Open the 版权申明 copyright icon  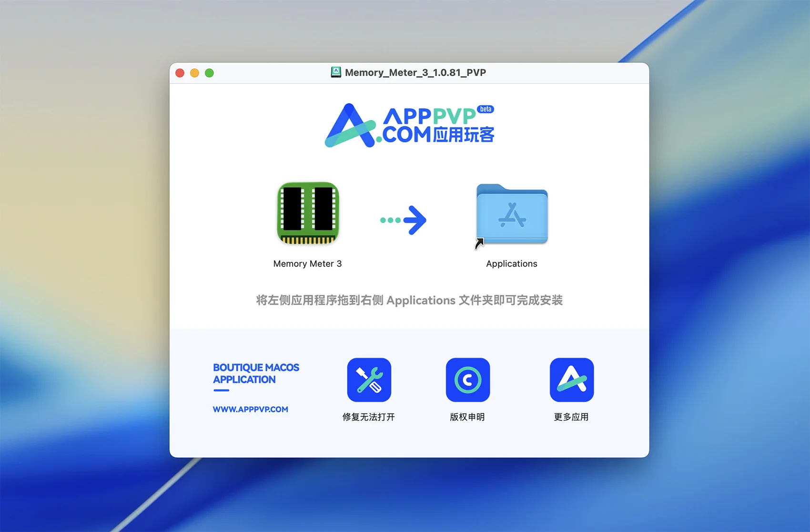pos(467,380)
